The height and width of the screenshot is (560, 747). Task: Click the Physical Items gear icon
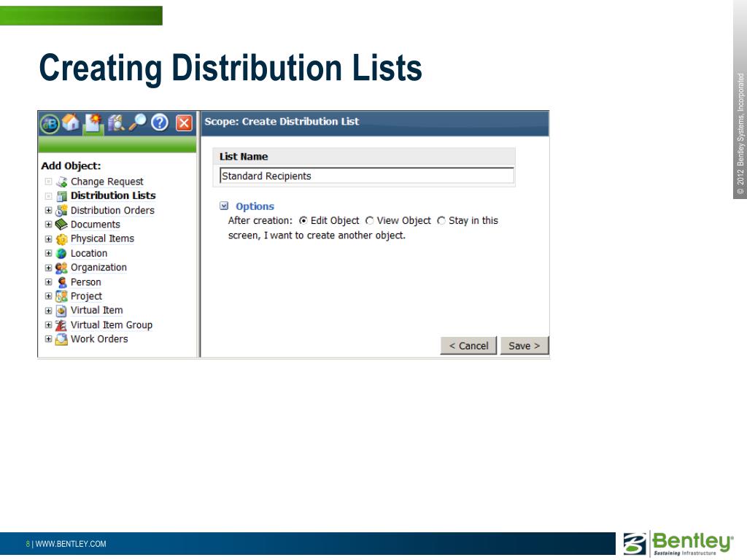[x=61, y=239]
